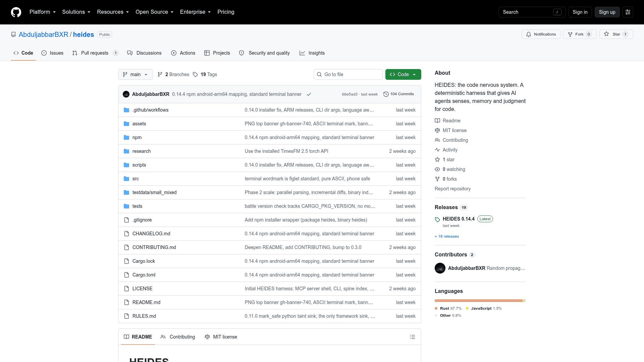Click the branch icon next to 2 Branches

pos(160,74)
